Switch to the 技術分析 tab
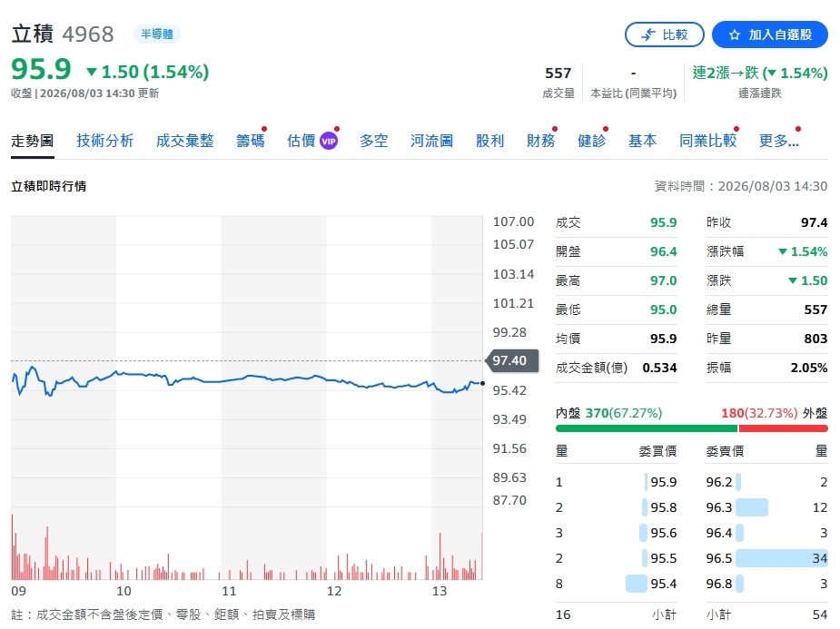The image size is (840, 629). tap(105, 141)
